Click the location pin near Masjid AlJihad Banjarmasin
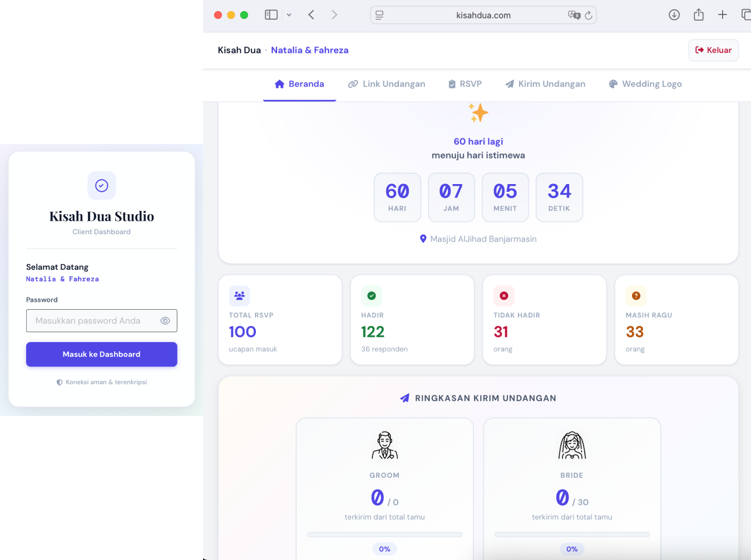The image size is (751, 560). [423, 239]
